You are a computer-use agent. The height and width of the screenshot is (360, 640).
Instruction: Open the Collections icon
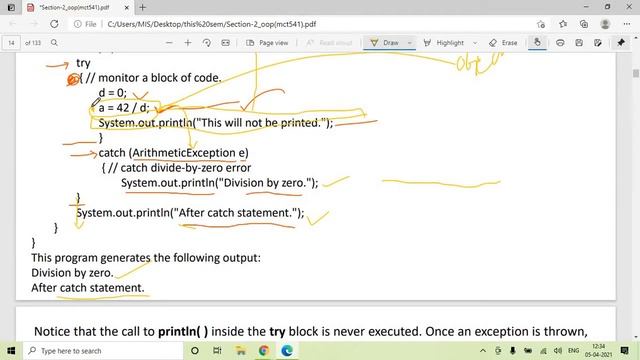[x=584, y=24]
